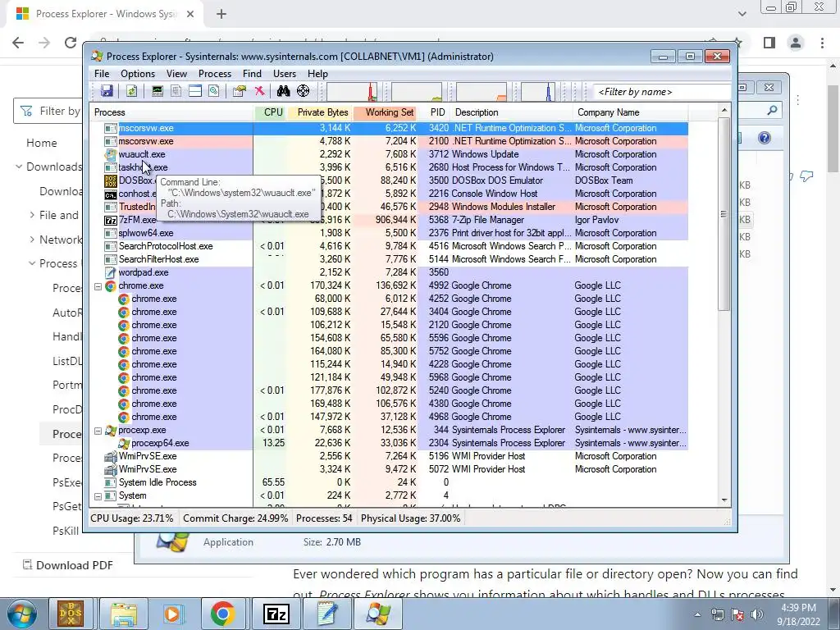
Task: Collapse the procexp.exe process tree
Action: coord(98,430)
